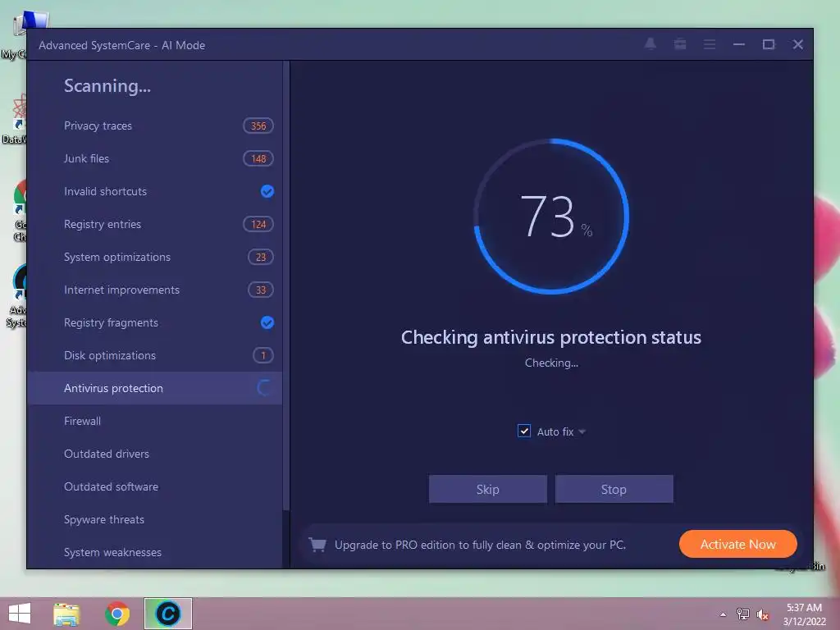840x630 pixels.
Task: Open the Windows Start button
Action: (x=20, y=614)
